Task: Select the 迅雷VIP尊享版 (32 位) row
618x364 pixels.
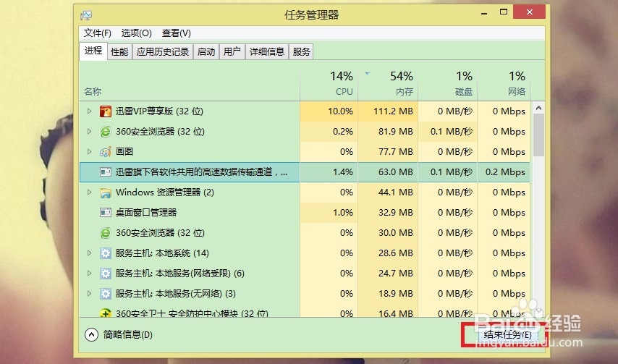Action: pyautogui.click(x=305, y=111)
